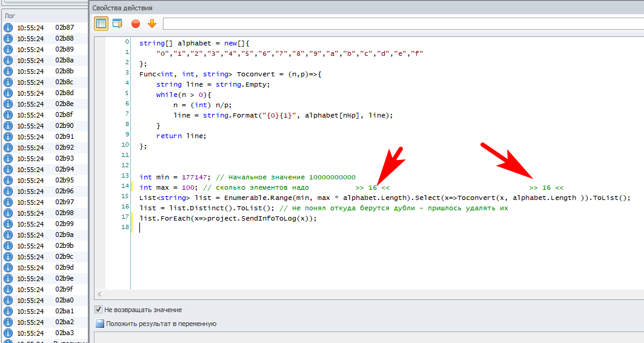Click the 'list.ForEach(x=>project.SendInfoToLog(x));' line
The width and height of the screenshot is (644, 343).
(x=228, y=219)
